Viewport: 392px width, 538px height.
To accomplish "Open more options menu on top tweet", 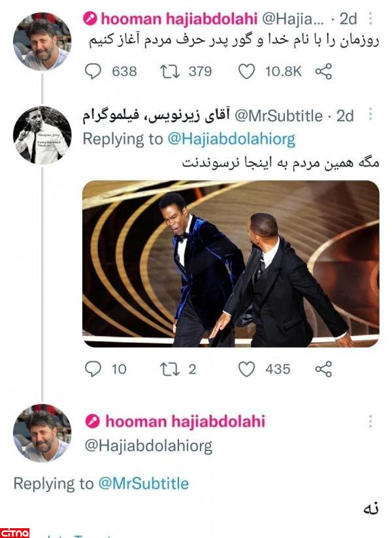I will (x=371, y=18).
